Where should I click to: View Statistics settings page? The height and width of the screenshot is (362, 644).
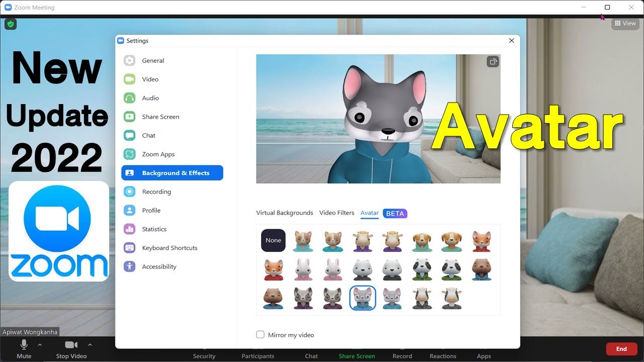pyautogui.click(x=172, y=229)
